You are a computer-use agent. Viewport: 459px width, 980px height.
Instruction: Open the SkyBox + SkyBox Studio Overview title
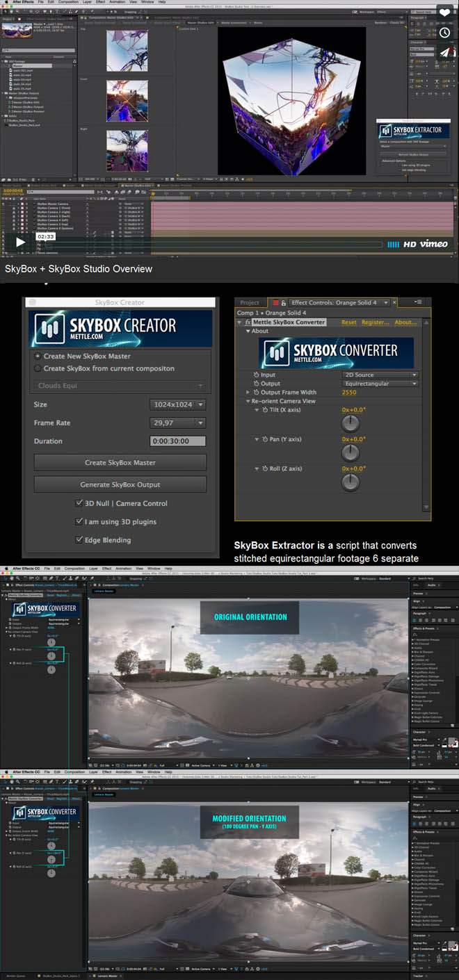click(79, 269)
